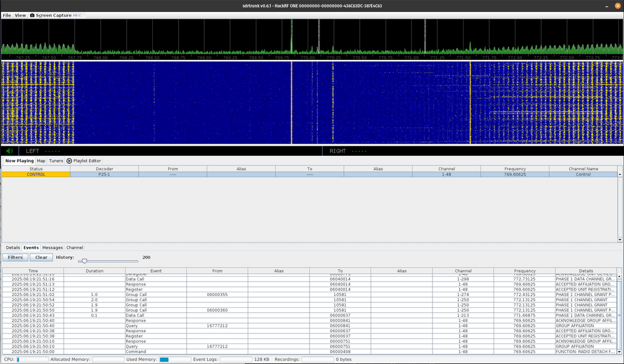Switch to the Tuners tab
The image size is (624, 364).
(x=56, y=161)
